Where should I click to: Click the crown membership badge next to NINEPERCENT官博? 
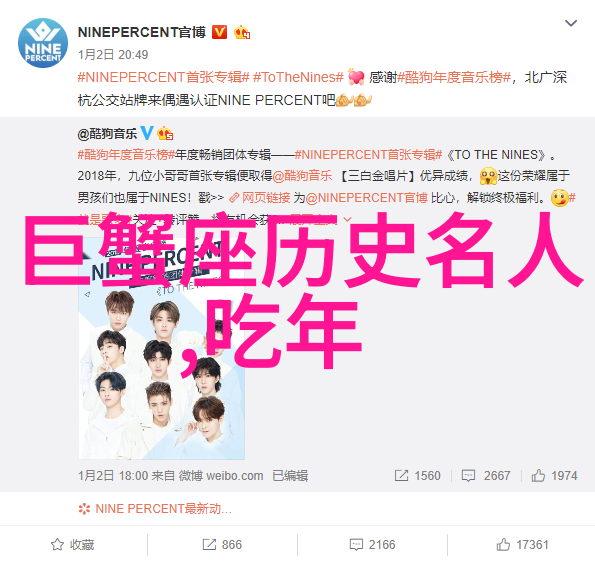242,33
